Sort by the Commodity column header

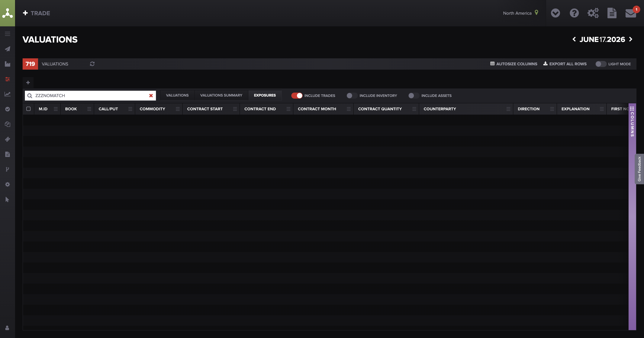(x=153, y=109)
